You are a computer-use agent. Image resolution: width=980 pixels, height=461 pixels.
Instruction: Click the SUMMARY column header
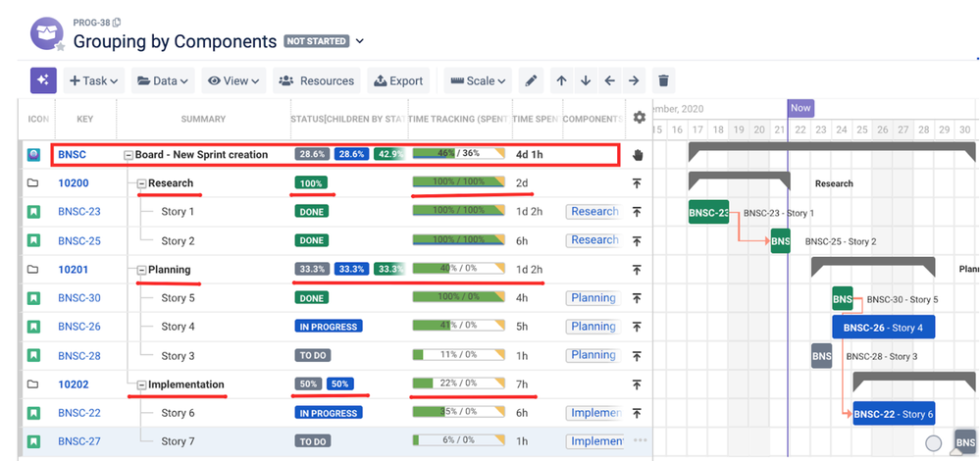click(203, 119)
